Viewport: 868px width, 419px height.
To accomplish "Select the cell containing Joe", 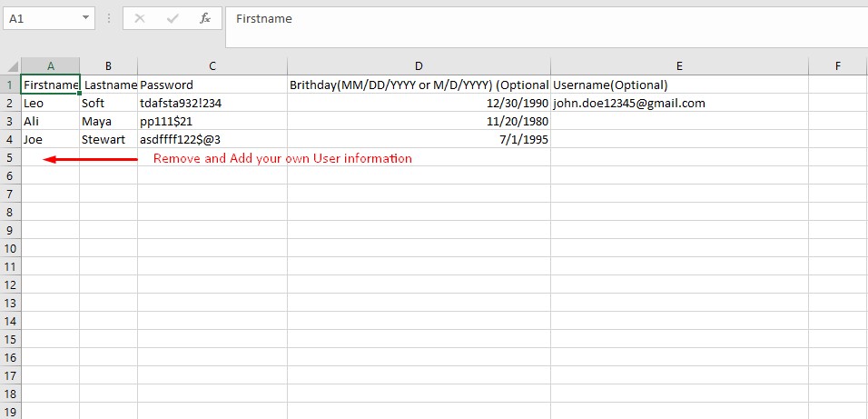I will point(51,140).
